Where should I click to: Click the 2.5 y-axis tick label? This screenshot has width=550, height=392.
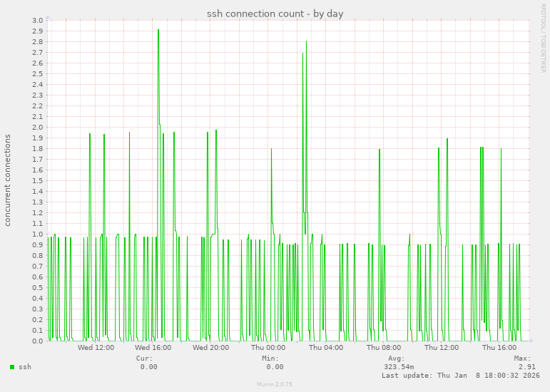(38, 74)
